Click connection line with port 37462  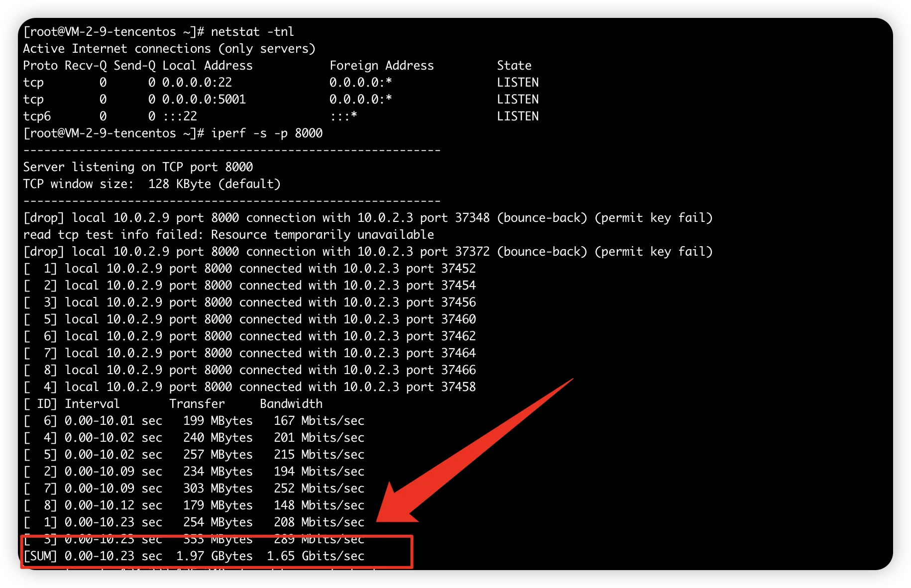coord(249,336)
